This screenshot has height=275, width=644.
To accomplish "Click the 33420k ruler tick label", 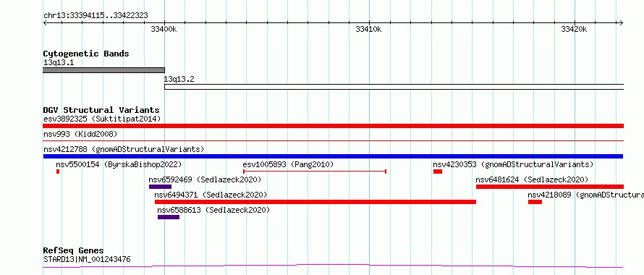I will click(574, 29).
